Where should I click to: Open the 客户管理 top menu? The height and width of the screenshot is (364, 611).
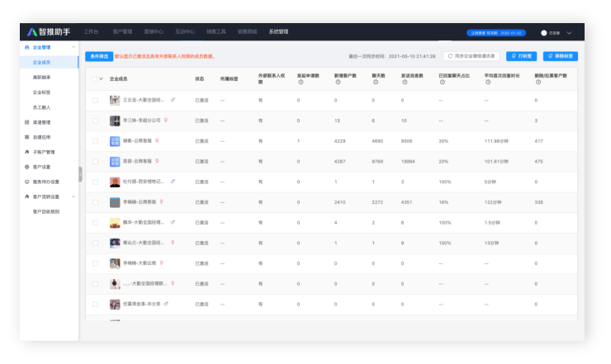coord(122,31)
